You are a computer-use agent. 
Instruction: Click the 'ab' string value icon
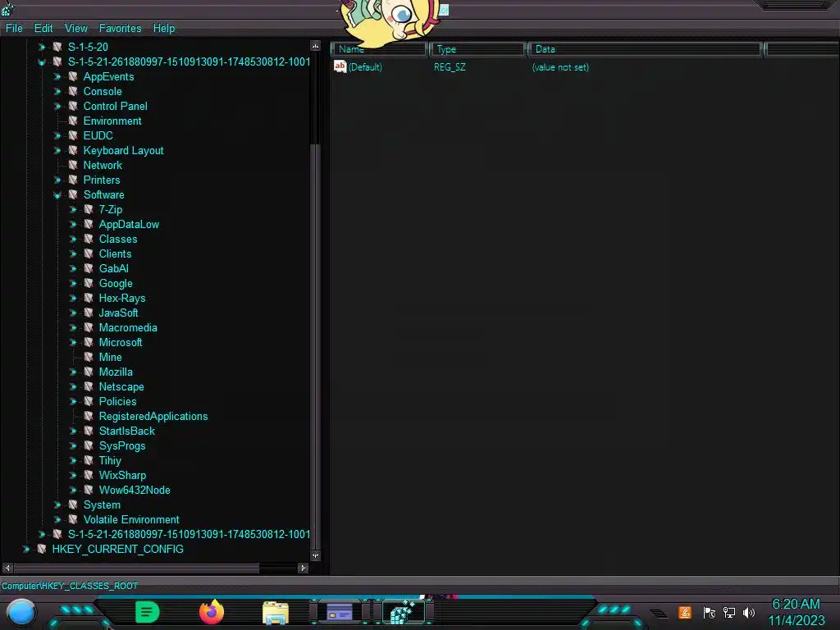pos(340,66)
